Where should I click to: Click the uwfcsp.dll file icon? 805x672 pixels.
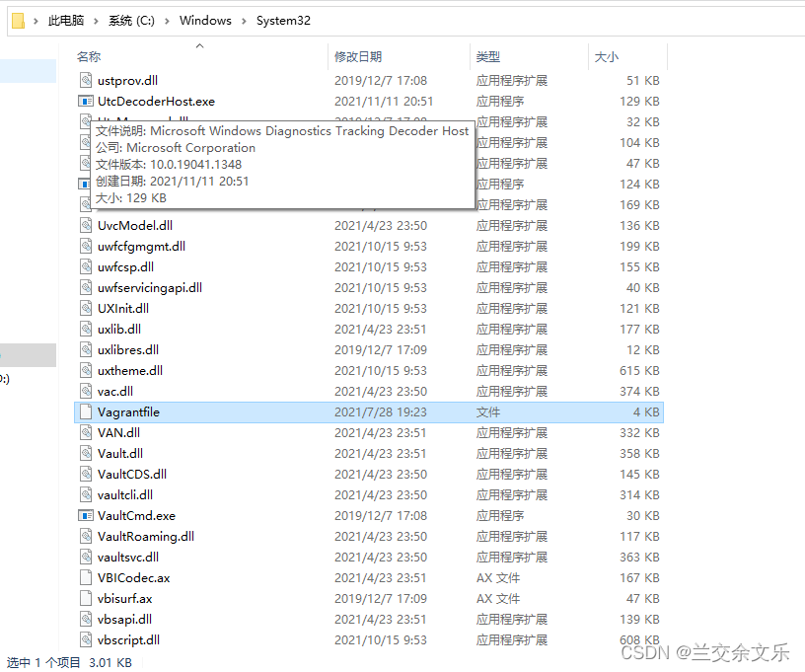point(86,266)
